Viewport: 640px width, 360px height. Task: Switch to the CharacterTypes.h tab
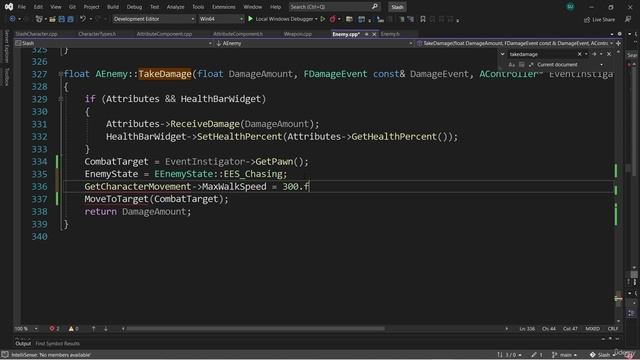click(x=97, y=34)
